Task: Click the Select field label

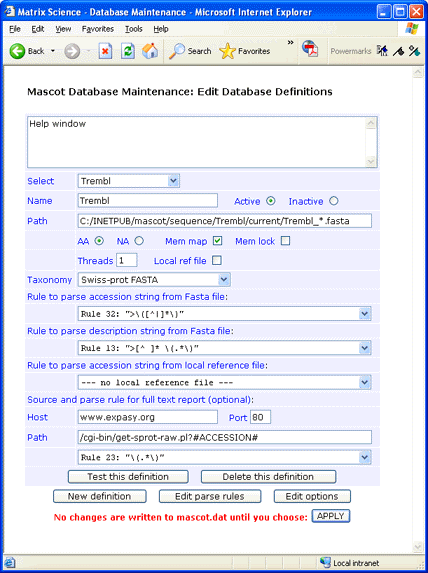Action: pyautogui.click(x=41, y=181)
